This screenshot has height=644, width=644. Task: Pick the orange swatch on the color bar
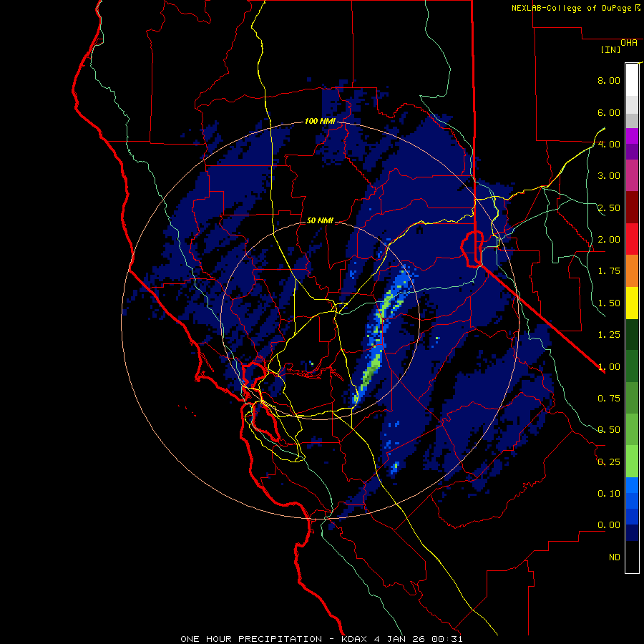coord(632,271)
